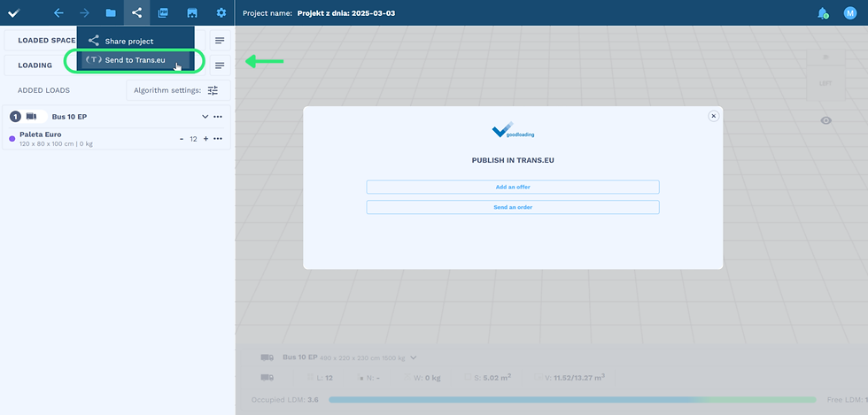Click the vehicle number 1 badge
Viewport: 868px width, 415px height.
[16, 117]
